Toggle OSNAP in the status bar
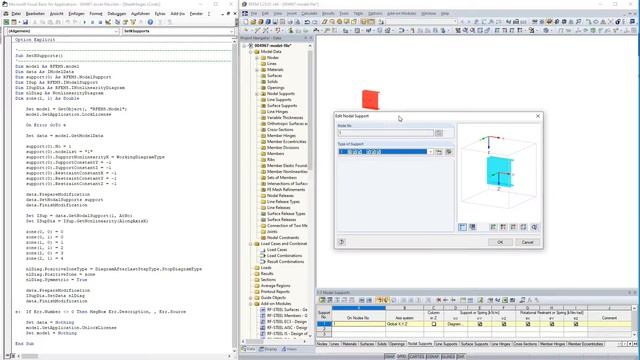 pos(433,357)
